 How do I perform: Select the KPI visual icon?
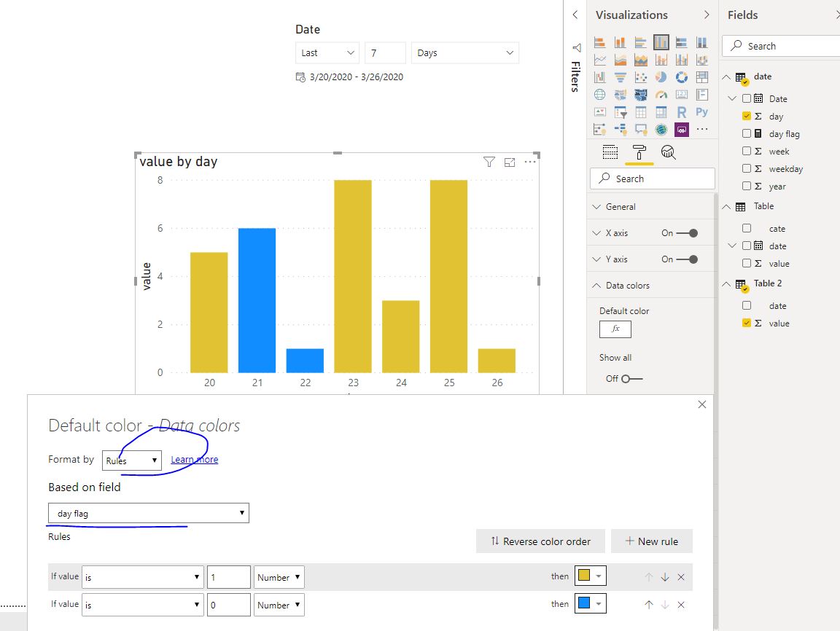[x=600, y=112]
